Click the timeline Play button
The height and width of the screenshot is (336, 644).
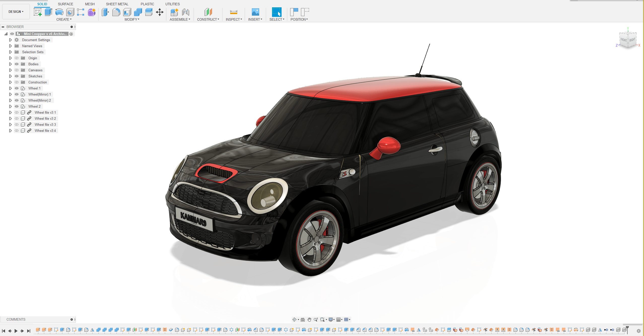coord(16,331)
